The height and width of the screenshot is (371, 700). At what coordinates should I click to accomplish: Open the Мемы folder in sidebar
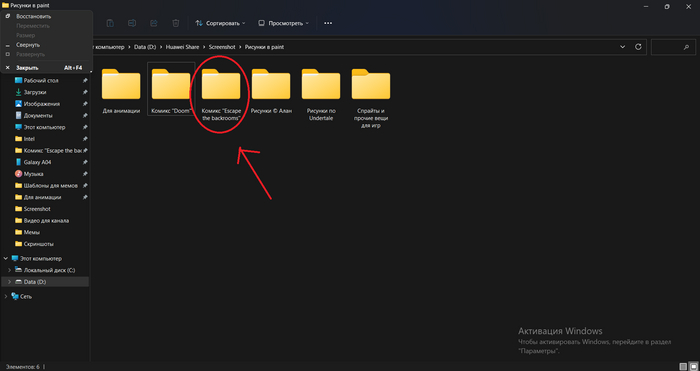tap(32, 232)
